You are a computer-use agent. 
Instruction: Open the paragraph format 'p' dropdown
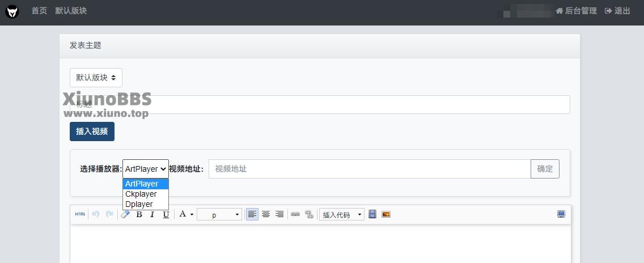[x=219, y=215]
